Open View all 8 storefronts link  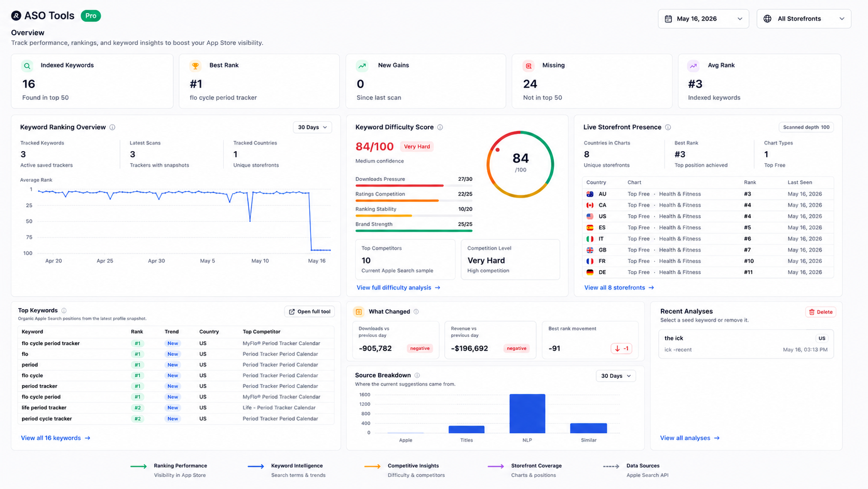(619, 287)
